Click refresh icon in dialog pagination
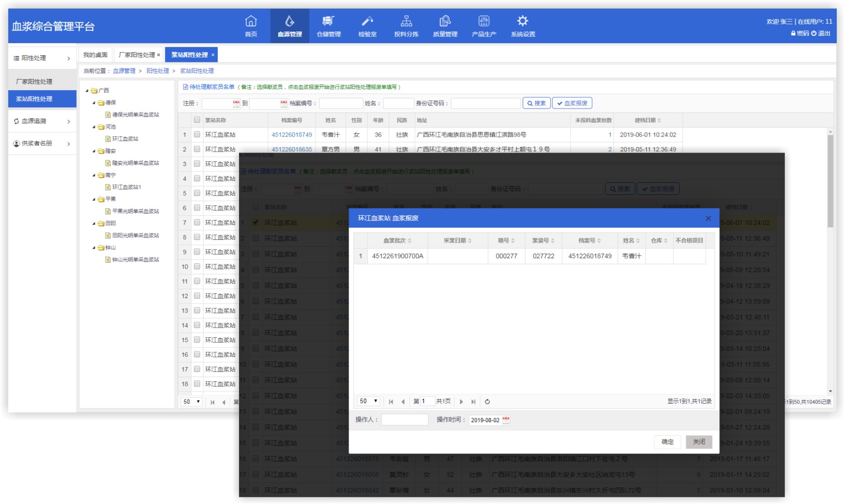Screen dimensions: 845x504 click(x=487, y=402)
